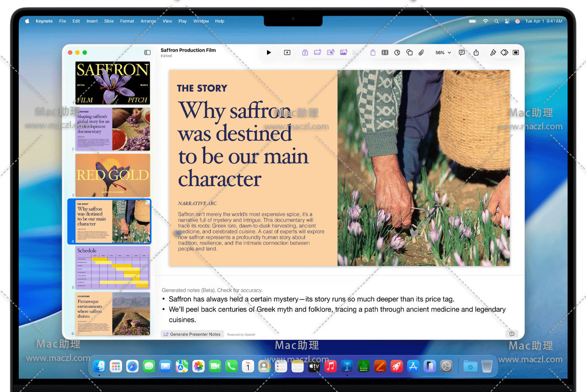
Task: Click the purple text-box sparkle icon
Action: [x=331, y=53]
